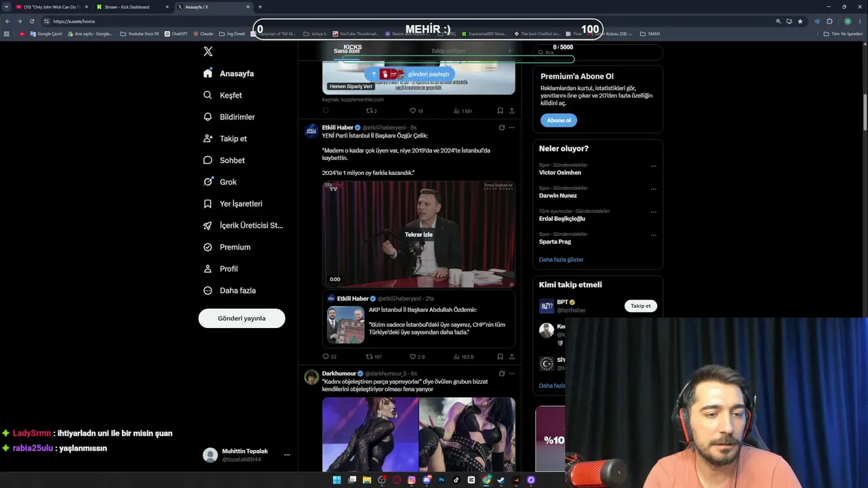Open Premium from the sidebar
The width and height of the screenshot is (868, 488).
[x=226, y=247]
